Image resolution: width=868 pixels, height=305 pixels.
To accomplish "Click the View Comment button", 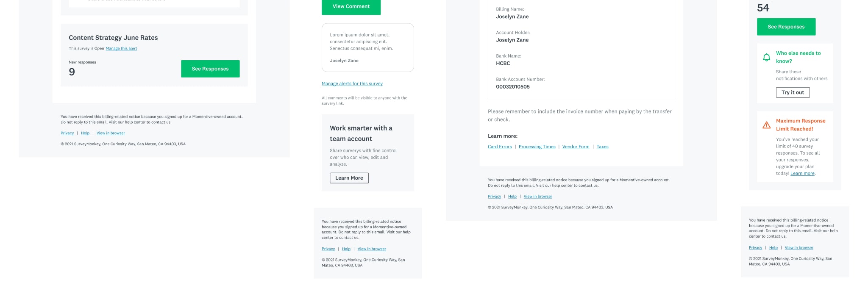I will [351, 7].
